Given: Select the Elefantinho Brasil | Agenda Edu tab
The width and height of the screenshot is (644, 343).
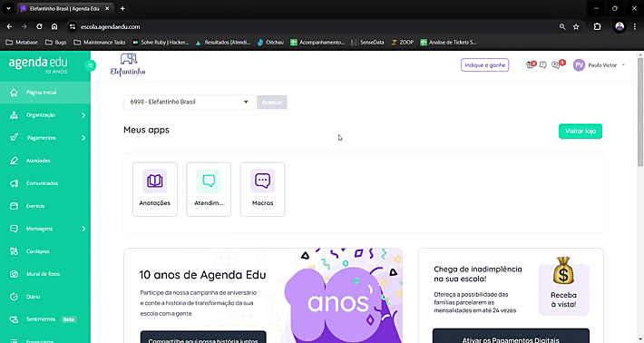Looking at the screenshot, I should [65, 8].
